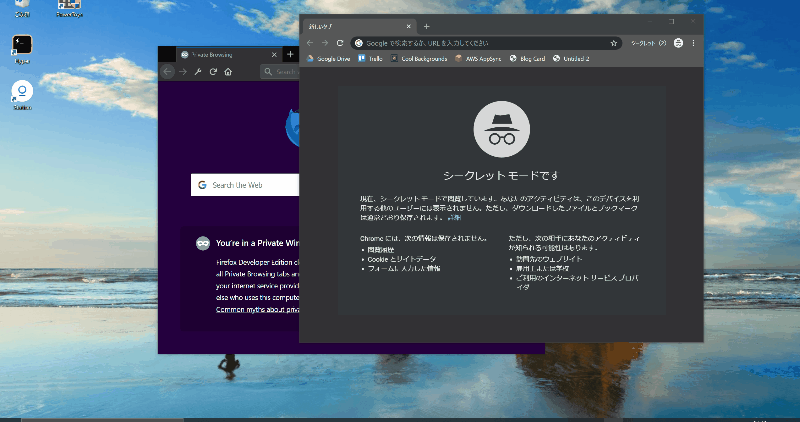Open Chrome's three-dot menu

point(693,43)
